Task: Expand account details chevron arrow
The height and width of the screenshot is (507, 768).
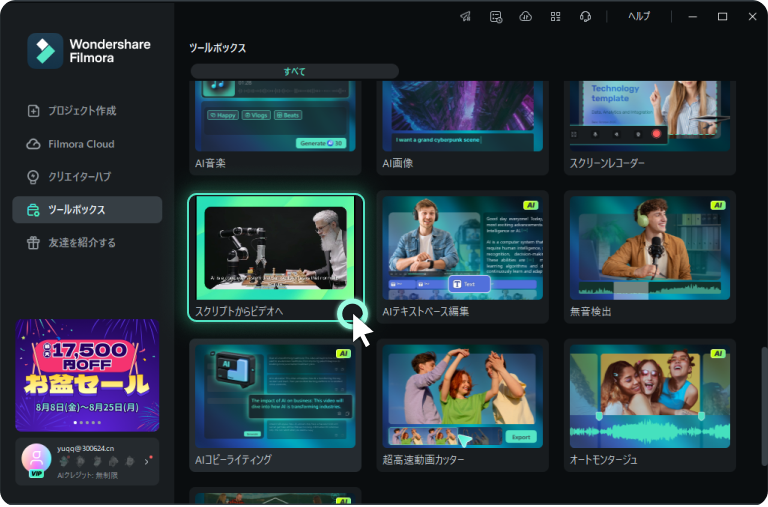Action: pyautogui.click(x=146, y=461)
